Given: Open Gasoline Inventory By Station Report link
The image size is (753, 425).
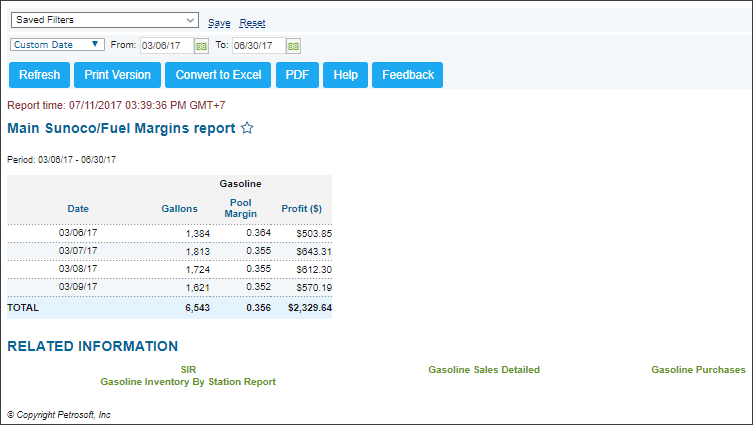Looking at the screenshot, I should [x=188, y=382].
